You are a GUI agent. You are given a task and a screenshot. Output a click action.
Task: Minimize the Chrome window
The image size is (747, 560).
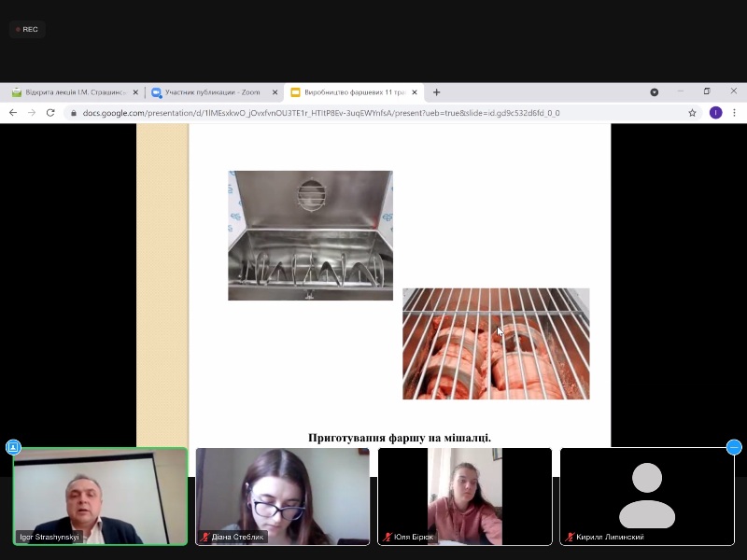point(681,91)
